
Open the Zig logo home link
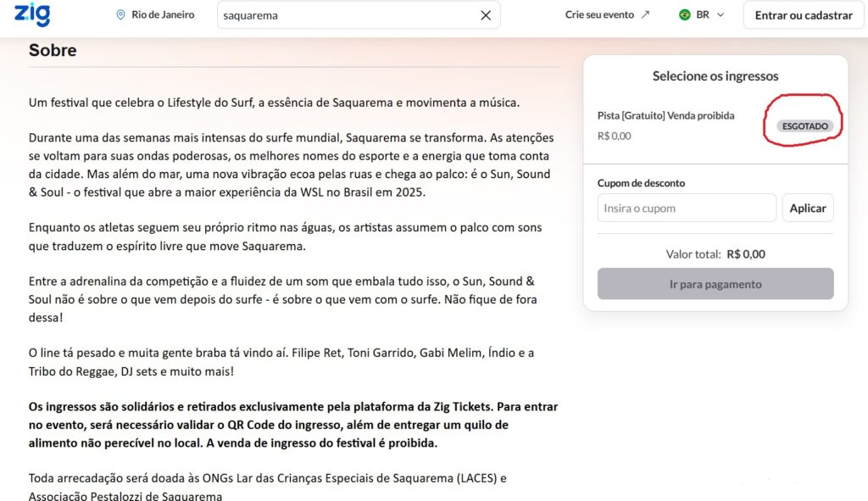32,14
